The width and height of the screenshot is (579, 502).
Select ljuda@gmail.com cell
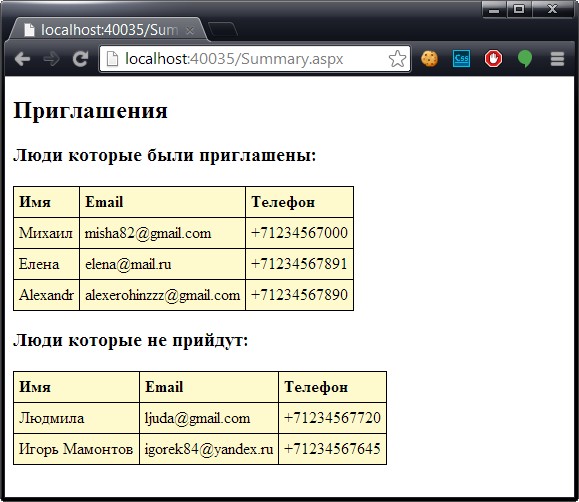coord(209,418)
